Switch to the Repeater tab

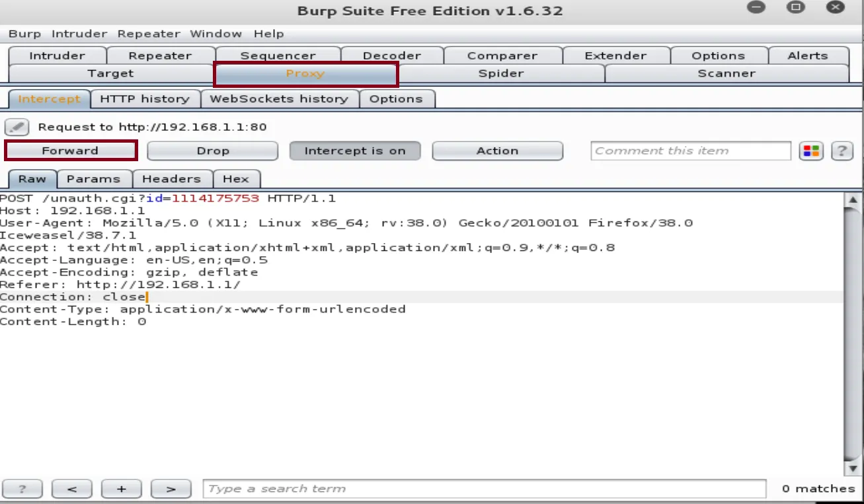point(161,55)
